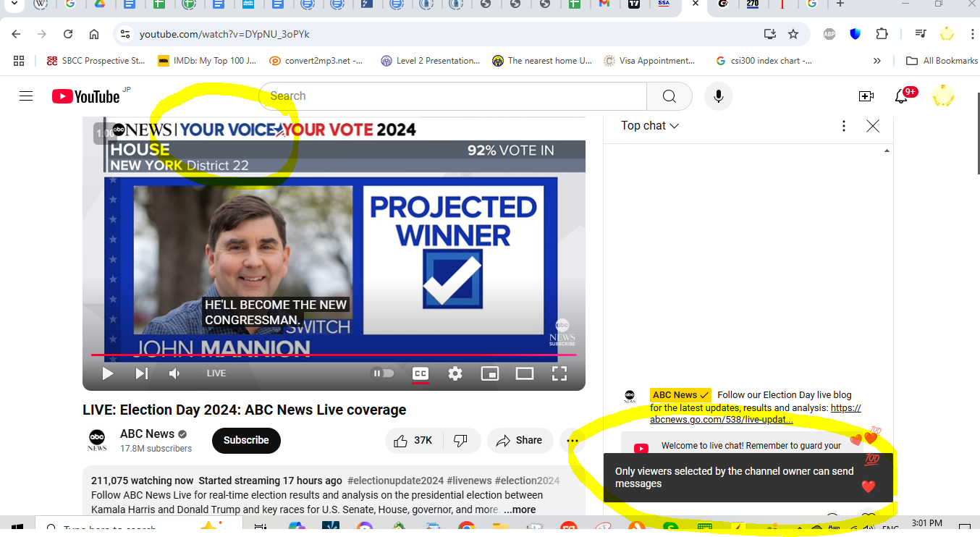Go back in browser history

point(16,34)
